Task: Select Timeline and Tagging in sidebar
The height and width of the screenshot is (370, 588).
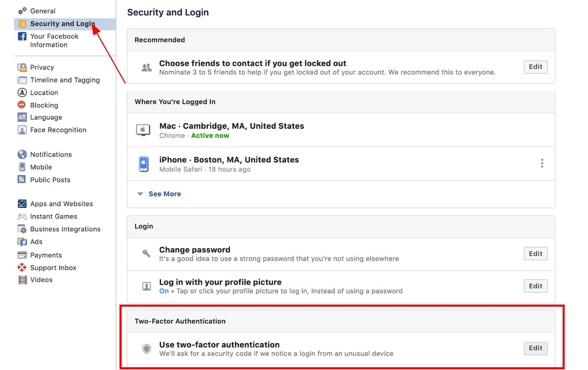Action: coord(65,80)
